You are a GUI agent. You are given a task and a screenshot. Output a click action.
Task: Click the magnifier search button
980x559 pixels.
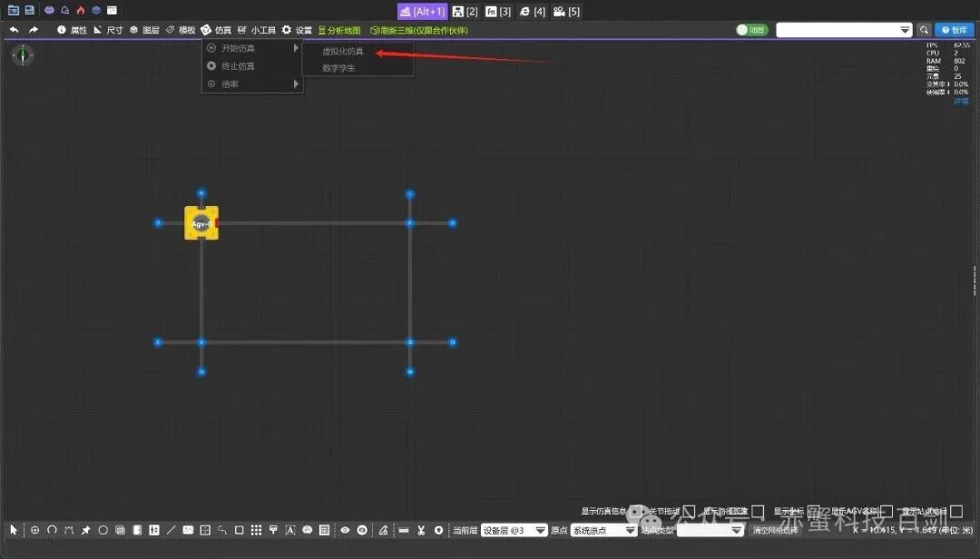pyautogui.click(x=924, y=30)
